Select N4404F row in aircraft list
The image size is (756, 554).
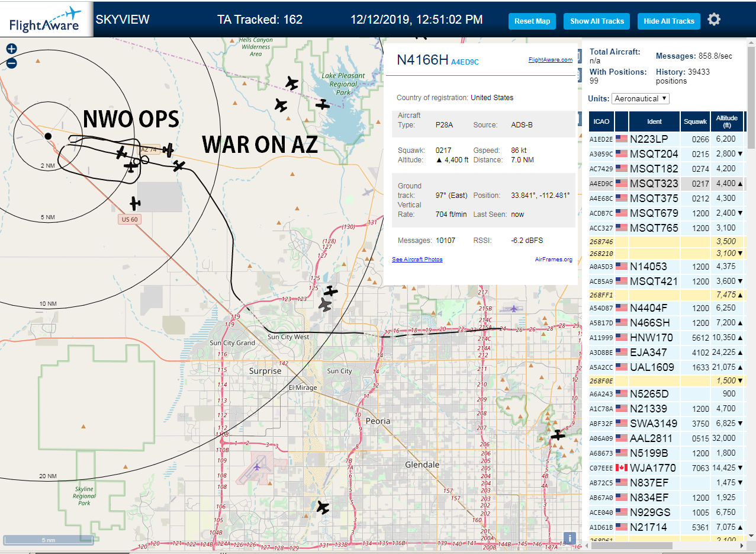pyautogui.click(x=667, y=308)
